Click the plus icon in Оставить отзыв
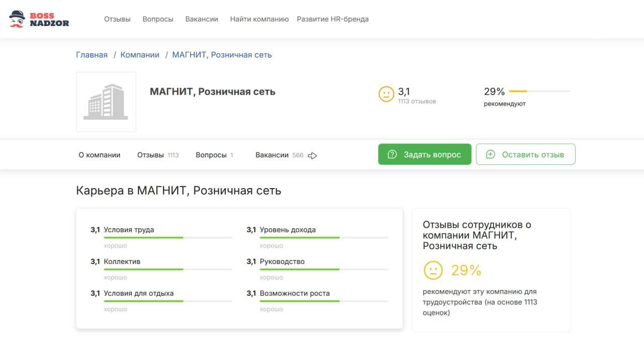The height and width of the screenshot is (349, 644). coord(491,154)
